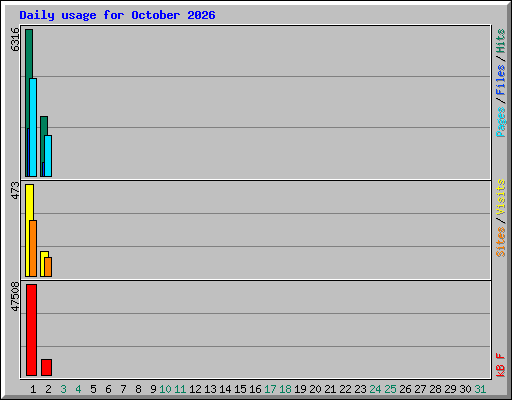512x400 pixels.
Task: Click day 13 on the x-axis
Action: tap(210, 389)
